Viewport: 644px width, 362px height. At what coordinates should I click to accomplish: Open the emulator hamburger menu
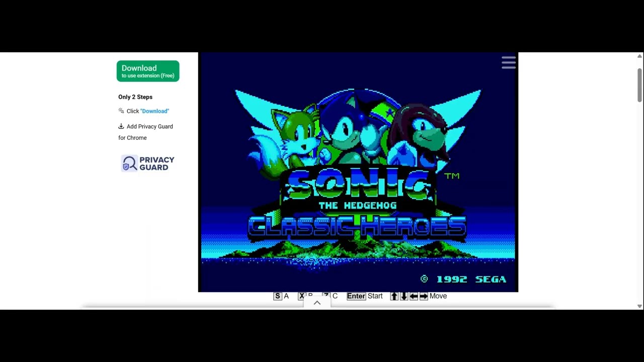coord(509,63)
